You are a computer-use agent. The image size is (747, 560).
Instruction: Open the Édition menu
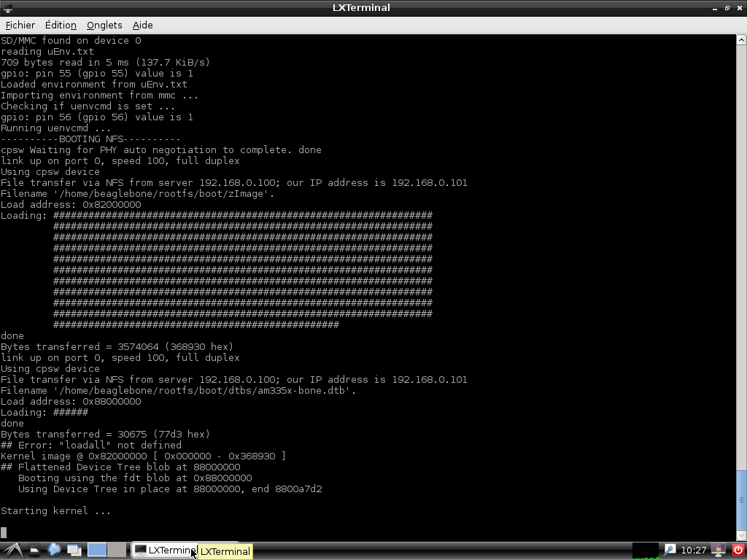(x=61, y=25)
